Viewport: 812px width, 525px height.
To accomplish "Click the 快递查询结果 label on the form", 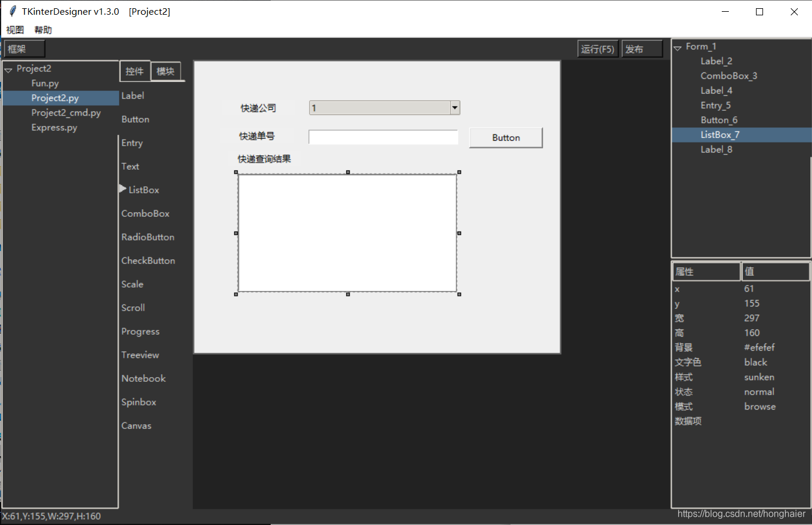I will click(x=264, y=159).
